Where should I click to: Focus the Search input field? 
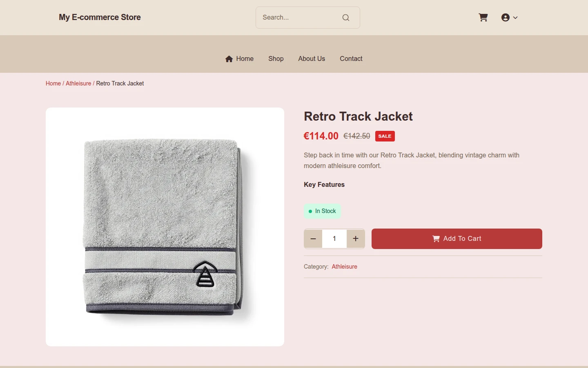tap(307, 18)
